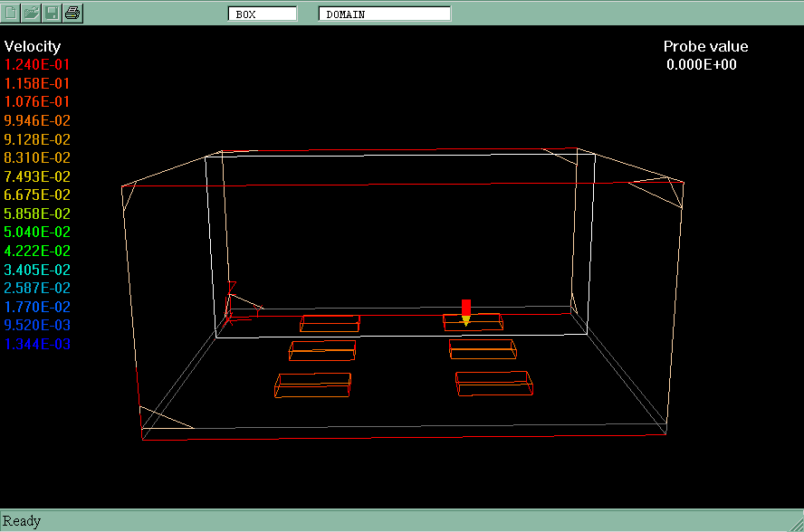Pick the yellow 7.493E-02 legend entry

pyautogui.click(x=37, y=176)
